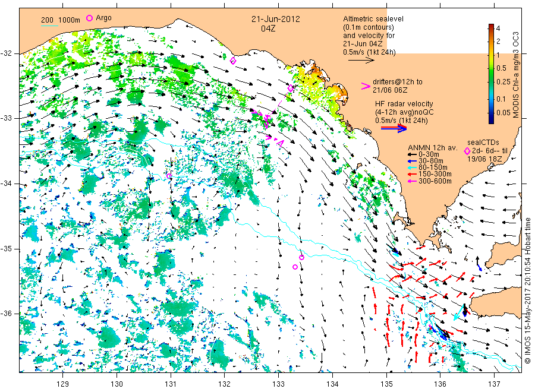Click the seal CTD diamond near 132E 32S
This screenshot has height=392, width=535.
(x=233, y=61)
